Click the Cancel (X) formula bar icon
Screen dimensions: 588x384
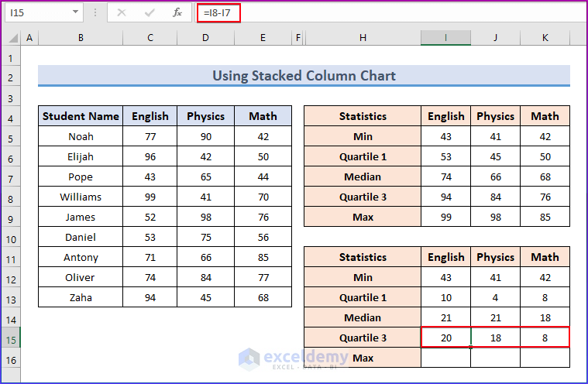pos(122,13)
